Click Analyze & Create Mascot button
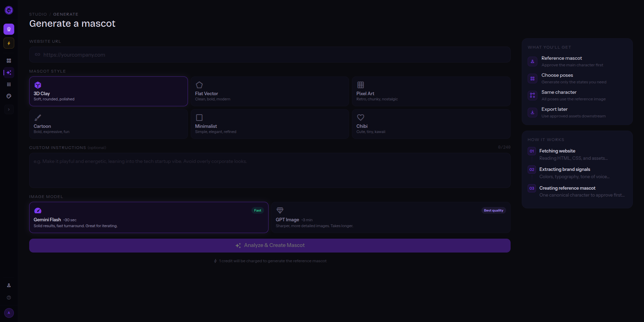Viewport: 644px width, 322px height. [x=270, y=246]
